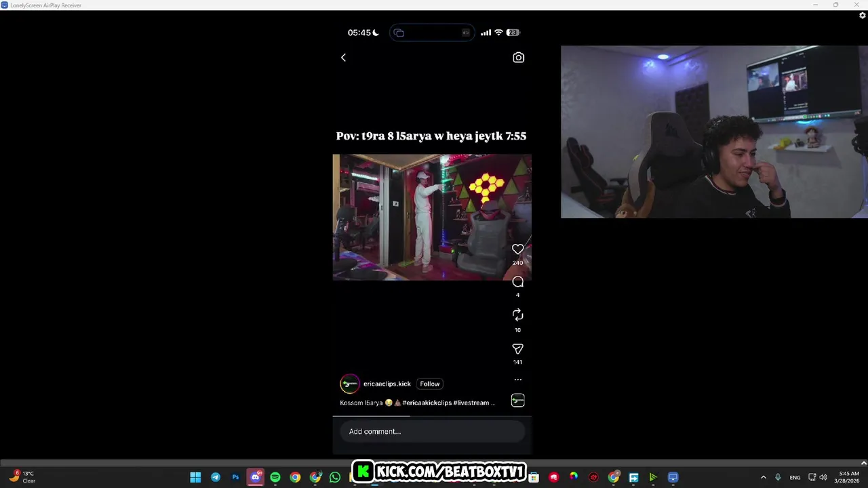Viewport: 868px width, 488px height.
Task: Open the color wheel app in taskbar
Action: tap(574, 477)
